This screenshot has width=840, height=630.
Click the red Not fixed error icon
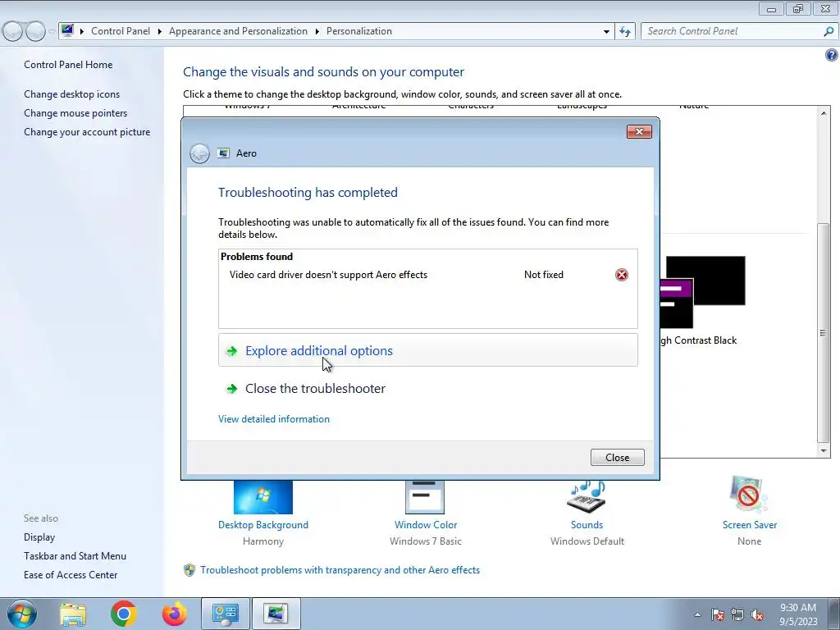click(x=622, y=275)
